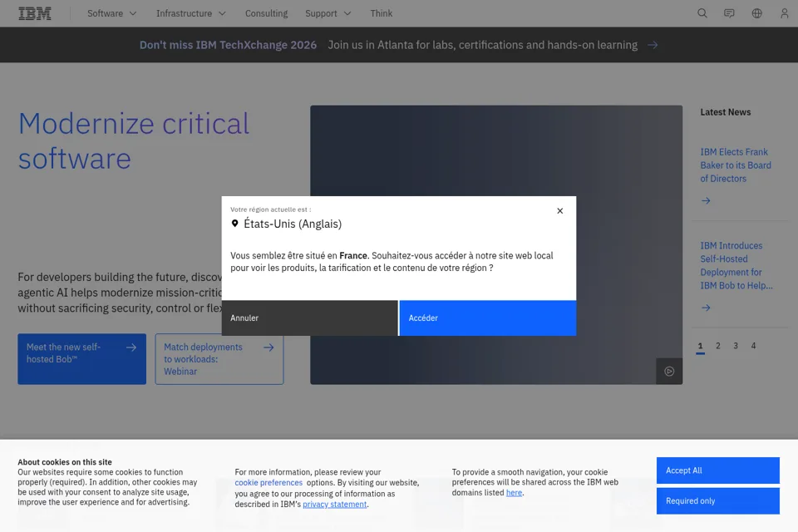The height and width of the screenshot is (532, 798).
Task: Click the 'here' IBM domains link
Action: pos(514,492)
